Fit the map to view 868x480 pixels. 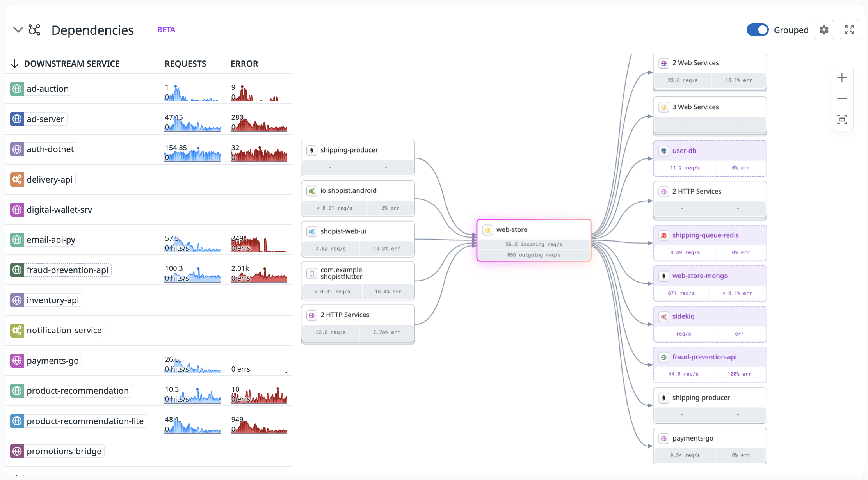click(x=842, y=120)
